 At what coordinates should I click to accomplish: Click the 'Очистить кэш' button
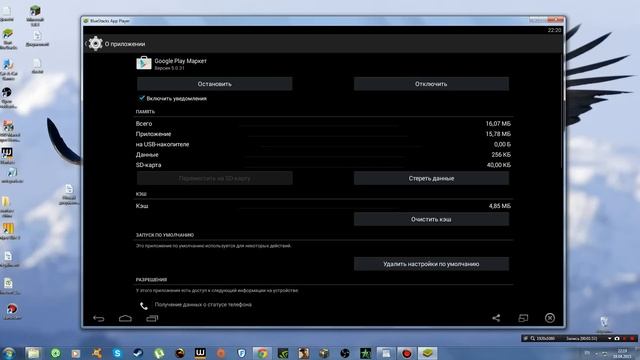click(431, 219)
